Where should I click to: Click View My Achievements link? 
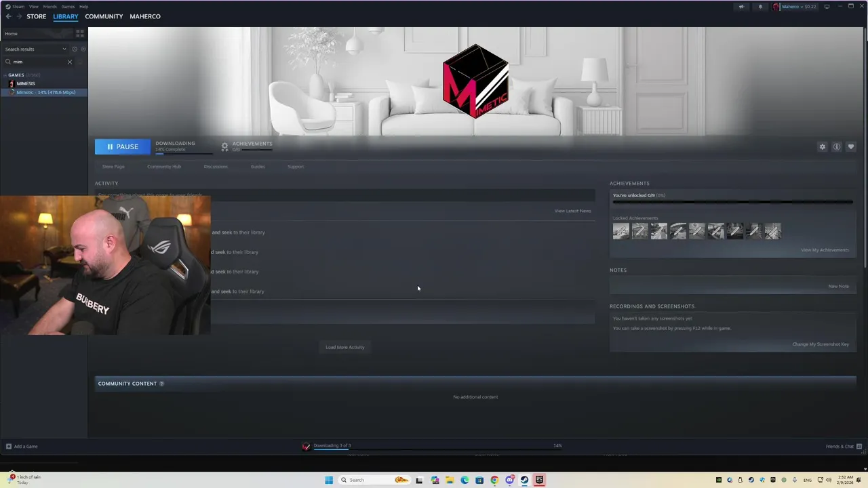[x=825, y=250]
